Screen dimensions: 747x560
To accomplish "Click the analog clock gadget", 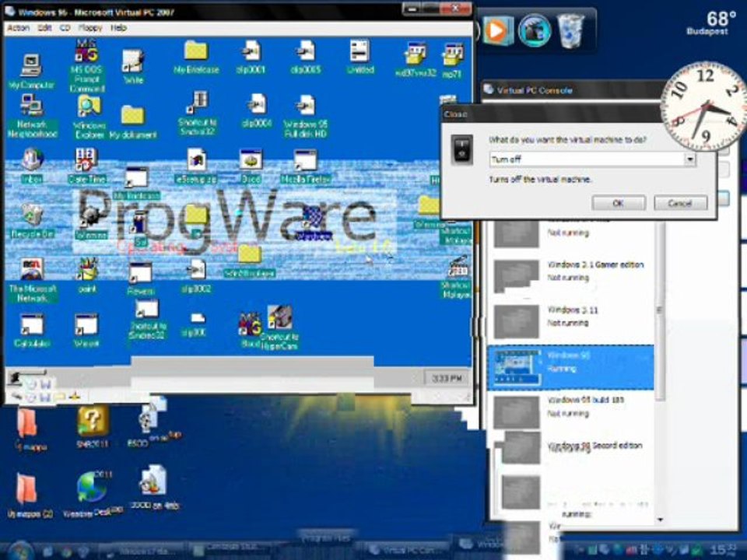I will 706,107.
